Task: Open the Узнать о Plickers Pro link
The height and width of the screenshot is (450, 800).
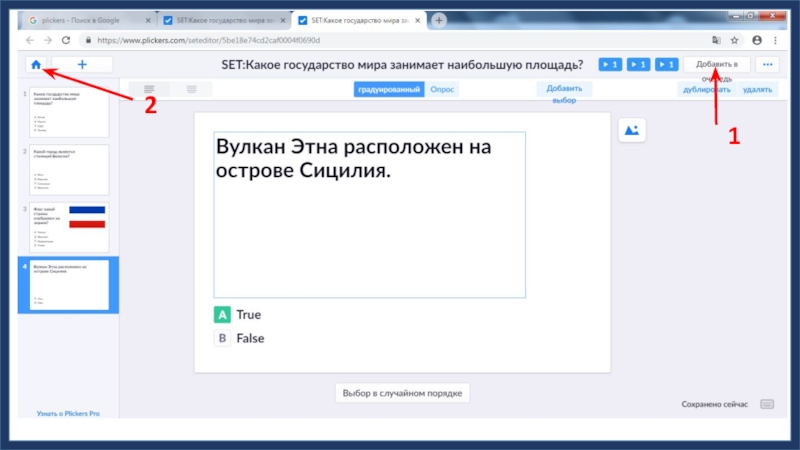Action: coord(68,413)
